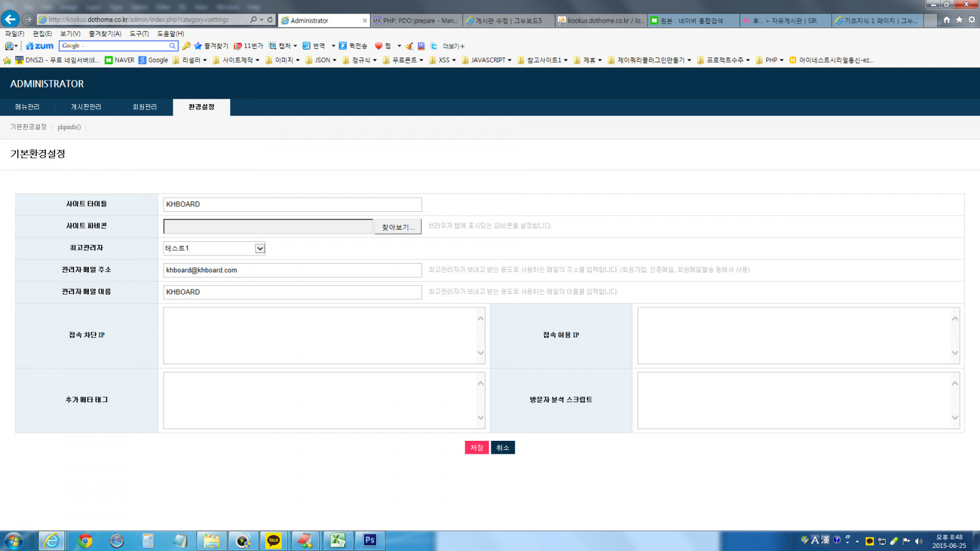Click the 번역 translate toolbar icon

coord(314,46)
